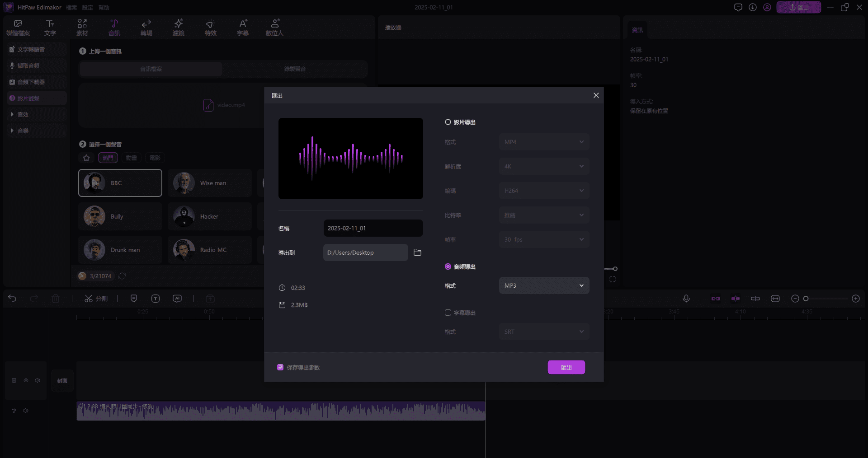Open the 4K resolution dropdown
Screen dimensions: 868x458
[x=544, y=166]
